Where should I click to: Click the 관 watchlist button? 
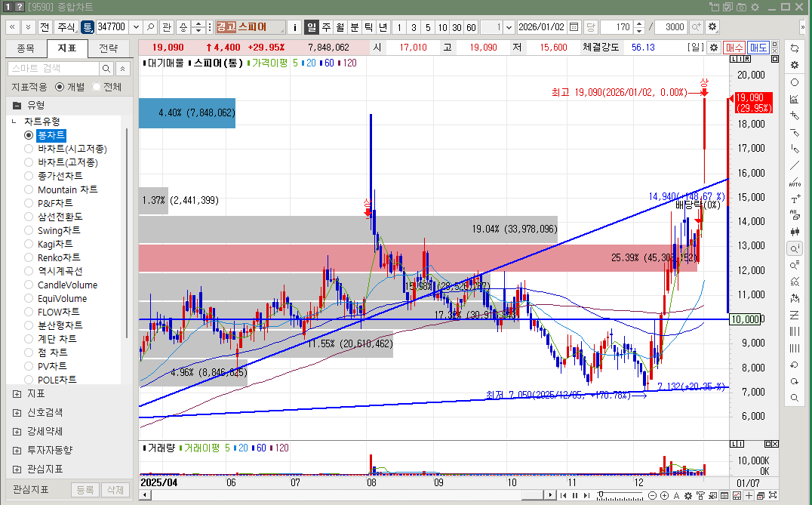pos(166,27)
